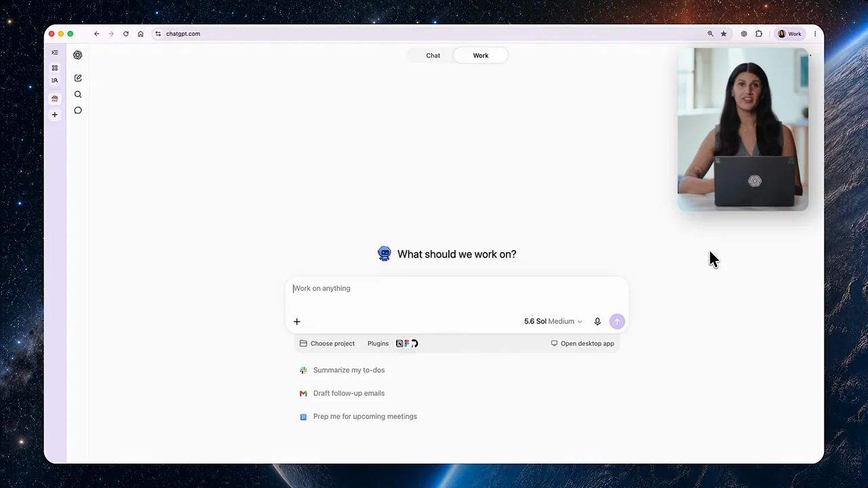
Task: Bookmark this page with star icon
Action: (x=724, y=34)
